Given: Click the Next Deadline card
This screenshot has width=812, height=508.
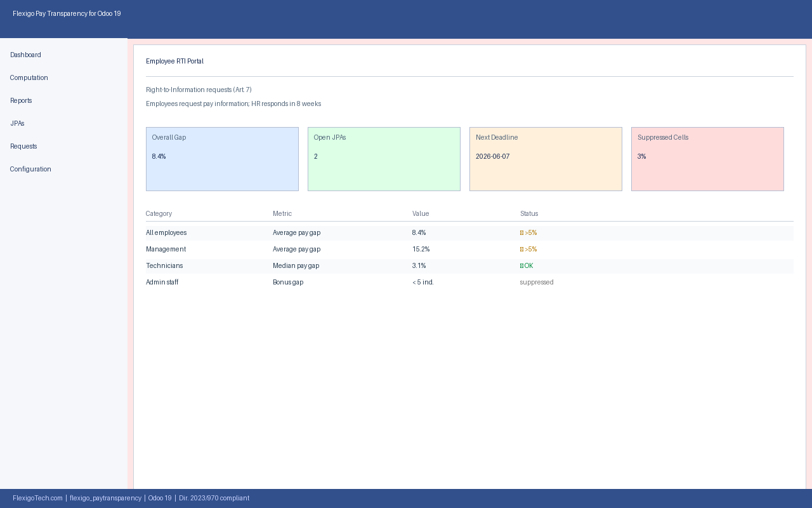Looking at the screenshot, I should click(x=546, y=159).
